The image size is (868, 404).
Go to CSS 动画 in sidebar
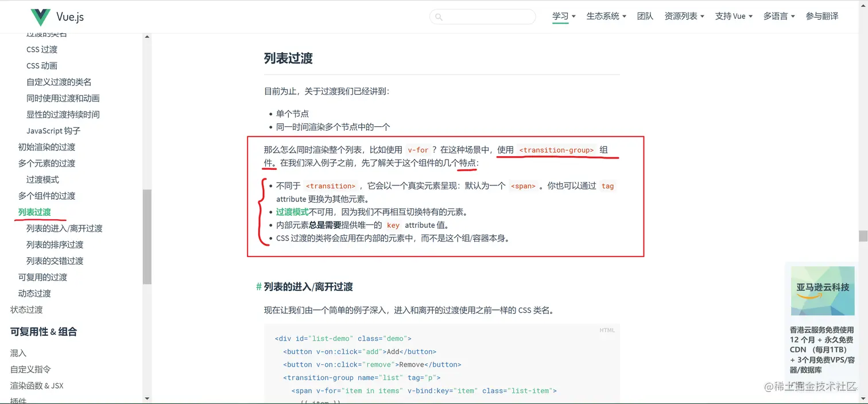42,65
